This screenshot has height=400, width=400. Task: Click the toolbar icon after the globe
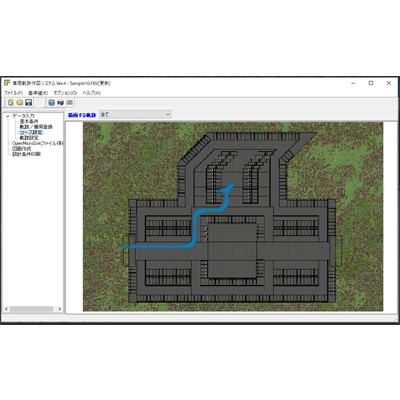[x=60, y=103]
